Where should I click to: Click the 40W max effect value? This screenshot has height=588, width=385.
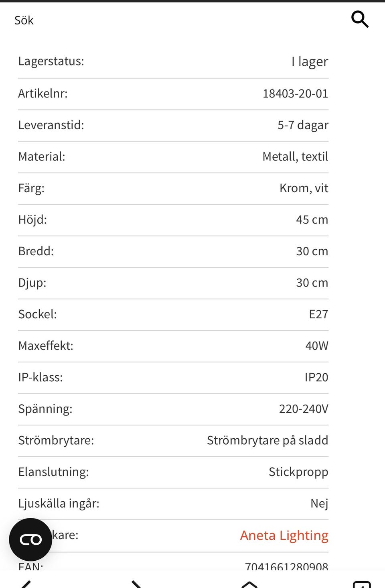316,346
